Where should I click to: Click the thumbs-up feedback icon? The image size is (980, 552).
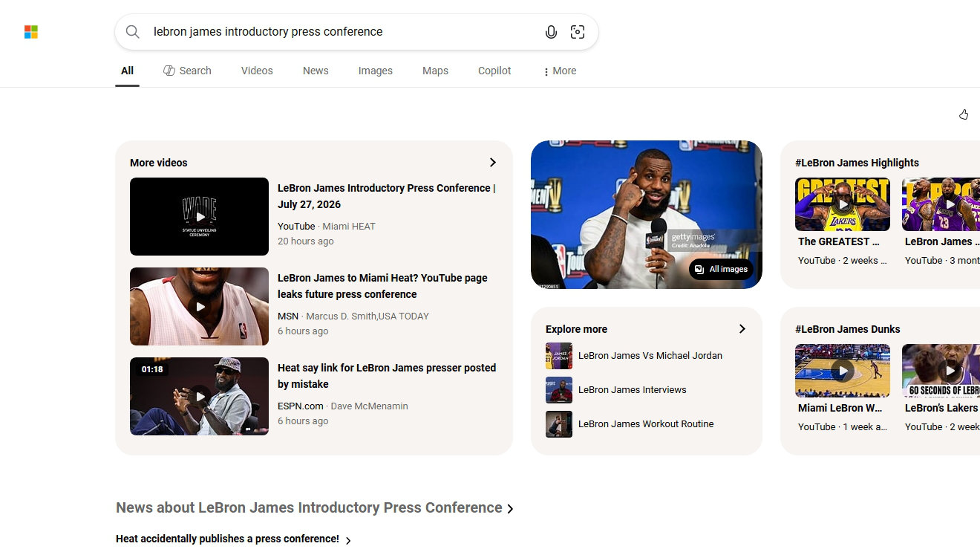click(964, 114)
